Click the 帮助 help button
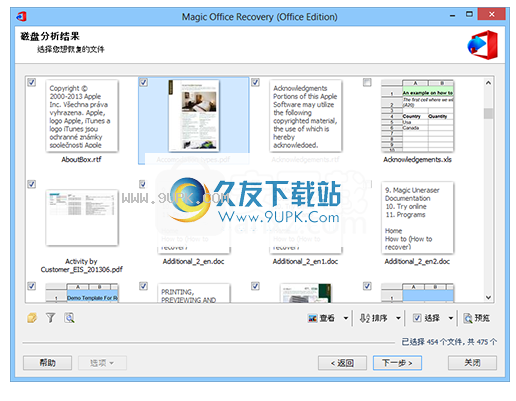This screenshot has width=516, height=401. tap(47, 363)
